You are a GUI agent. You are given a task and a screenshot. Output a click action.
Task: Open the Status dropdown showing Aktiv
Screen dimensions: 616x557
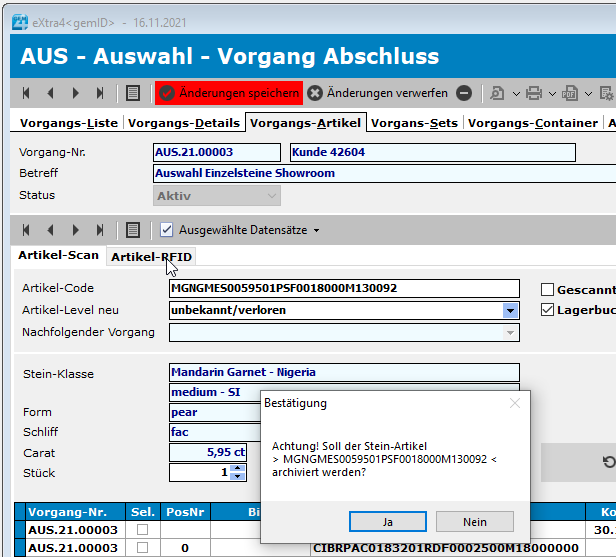[x=217, y=196]
